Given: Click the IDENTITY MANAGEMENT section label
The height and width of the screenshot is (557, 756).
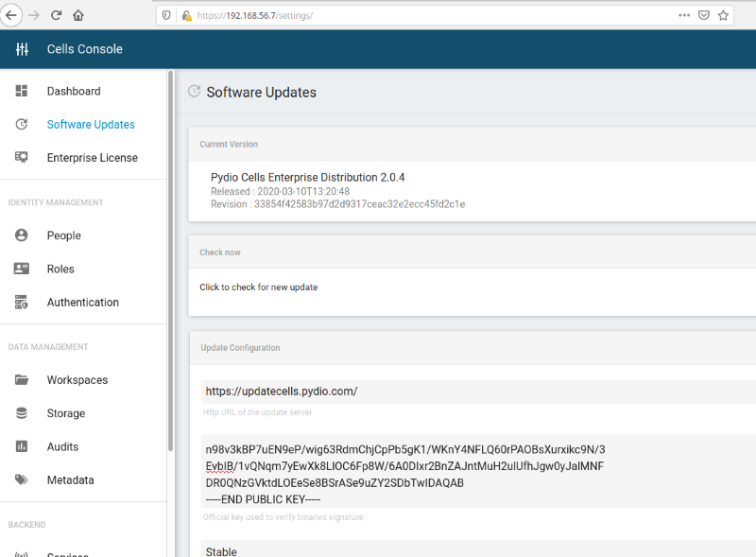Looking at the screenshot, I should coord(56,202).
